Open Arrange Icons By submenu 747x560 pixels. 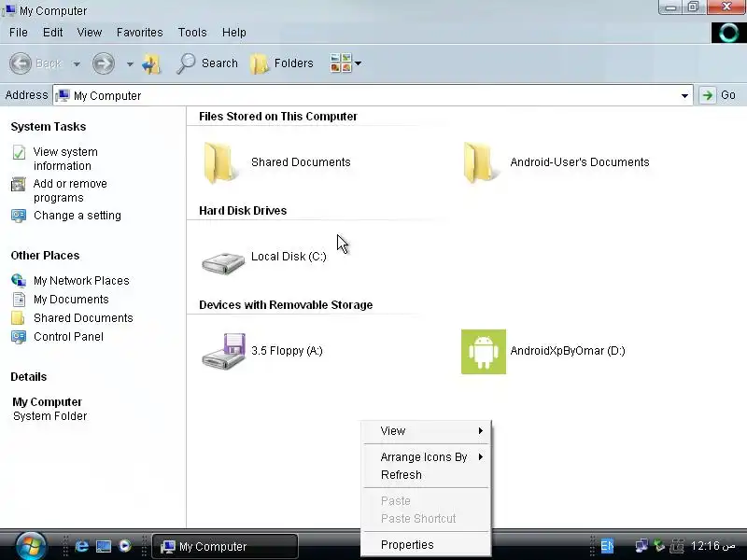tap(427, 457)
